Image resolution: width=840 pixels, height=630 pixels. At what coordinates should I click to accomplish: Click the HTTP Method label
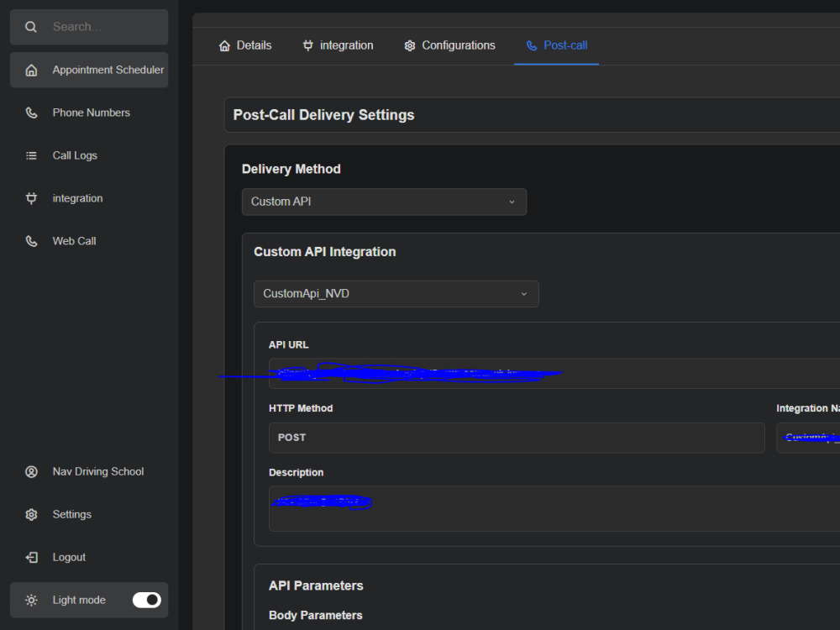tap(301, 408)
